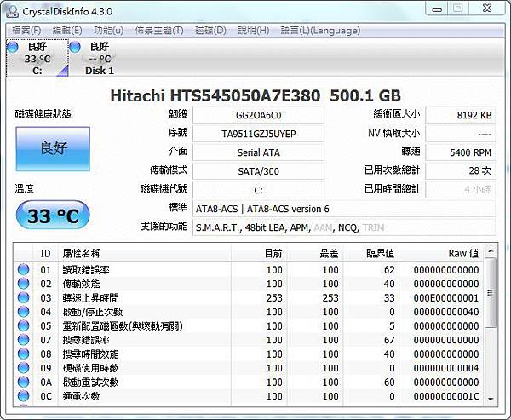511x420 pixels.
Task: Click the status orb for attribute 0A
Action: (x=23, y=382)
